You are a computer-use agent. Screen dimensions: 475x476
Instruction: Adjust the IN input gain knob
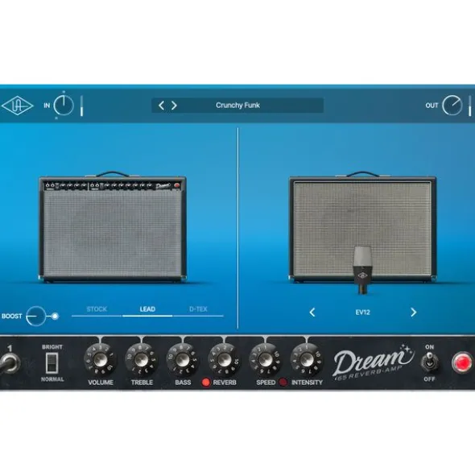[64, 106]
